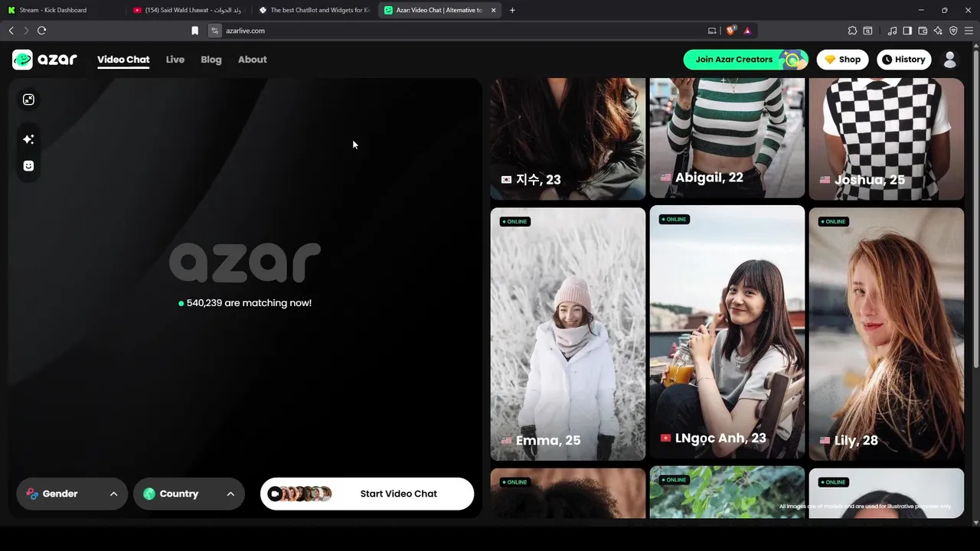
Task: Open Abigail, 22 profile card
Action: 727,138
